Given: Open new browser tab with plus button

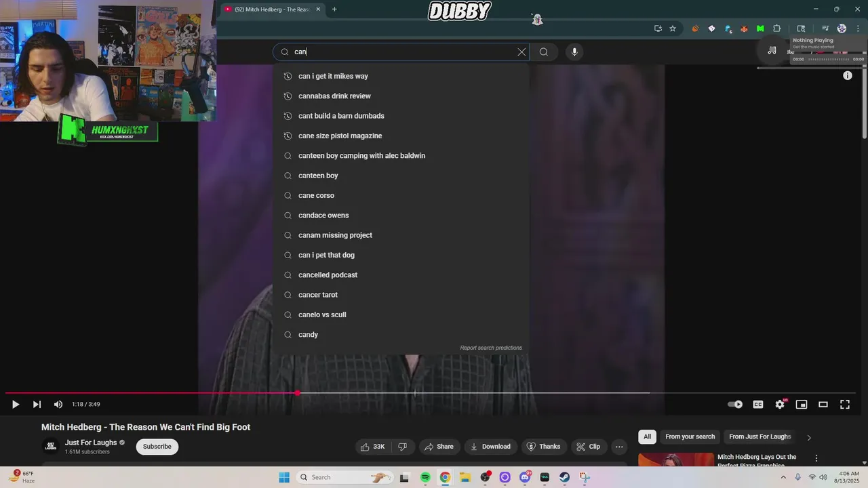Looking at the screenshot, I should click(x=334, y=9).
